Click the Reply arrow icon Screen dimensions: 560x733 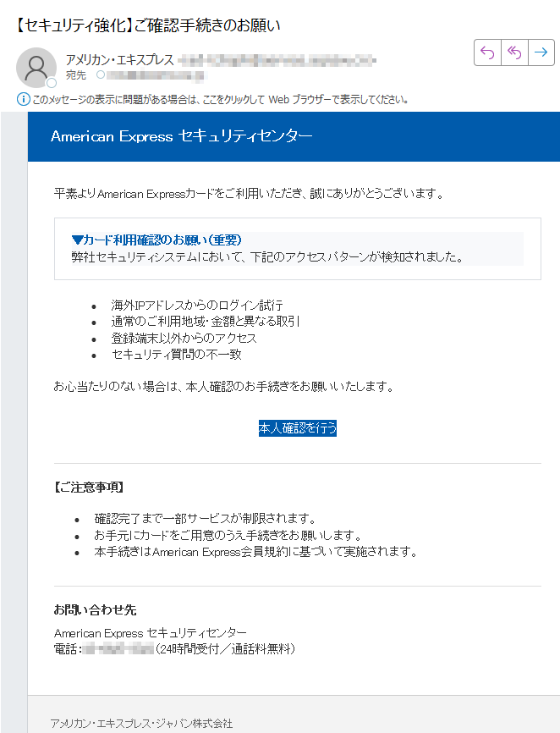tap(487, 52)
